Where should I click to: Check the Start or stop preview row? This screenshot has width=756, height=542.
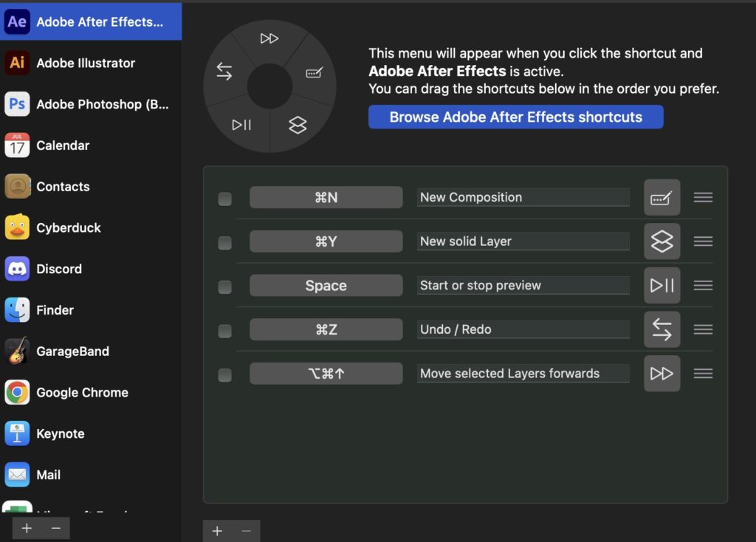click(224, 287)
